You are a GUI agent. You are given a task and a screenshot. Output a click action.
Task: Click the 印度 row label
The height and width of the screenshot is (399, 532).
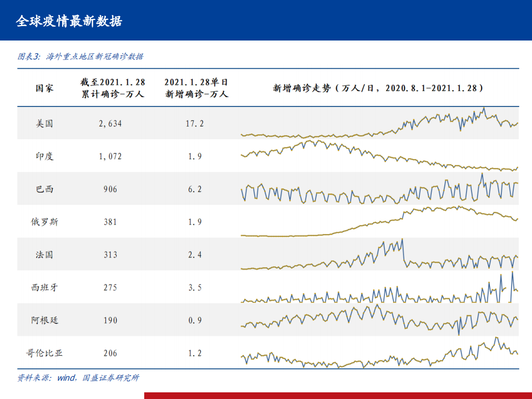click(x=43, y=156)
